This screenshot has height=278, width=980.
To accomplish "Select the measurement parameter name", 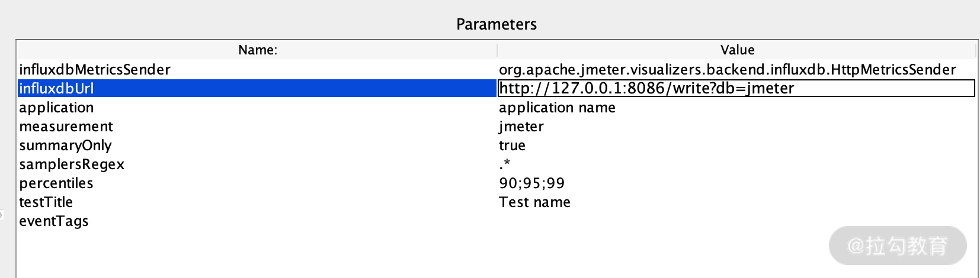I will 66,127.
